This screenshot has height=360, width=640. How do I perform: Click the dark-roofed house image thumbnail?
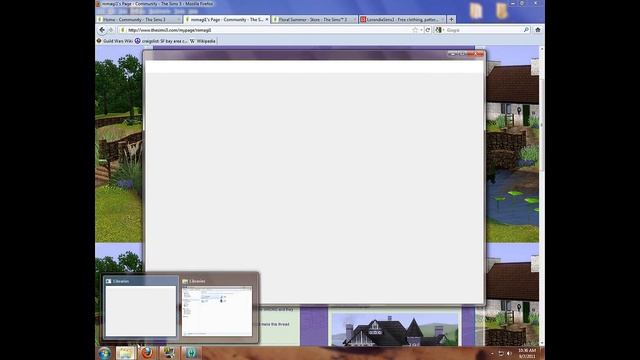395,329
